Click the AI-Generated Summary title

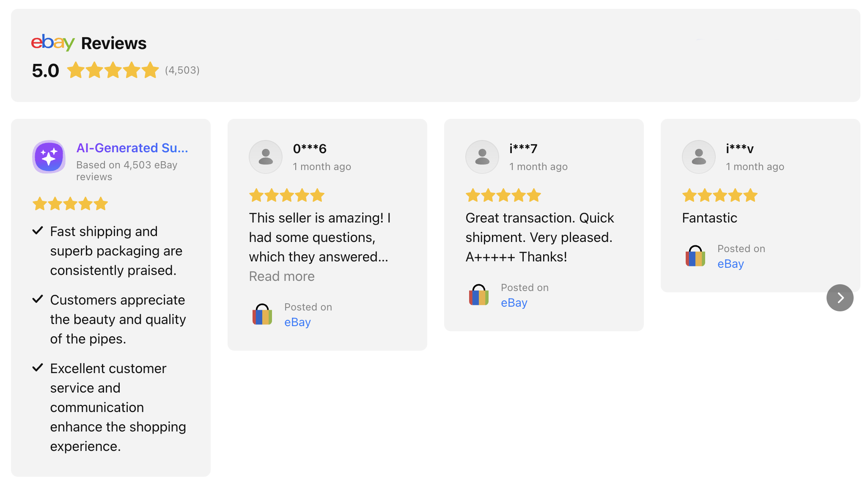click(132, 148)
